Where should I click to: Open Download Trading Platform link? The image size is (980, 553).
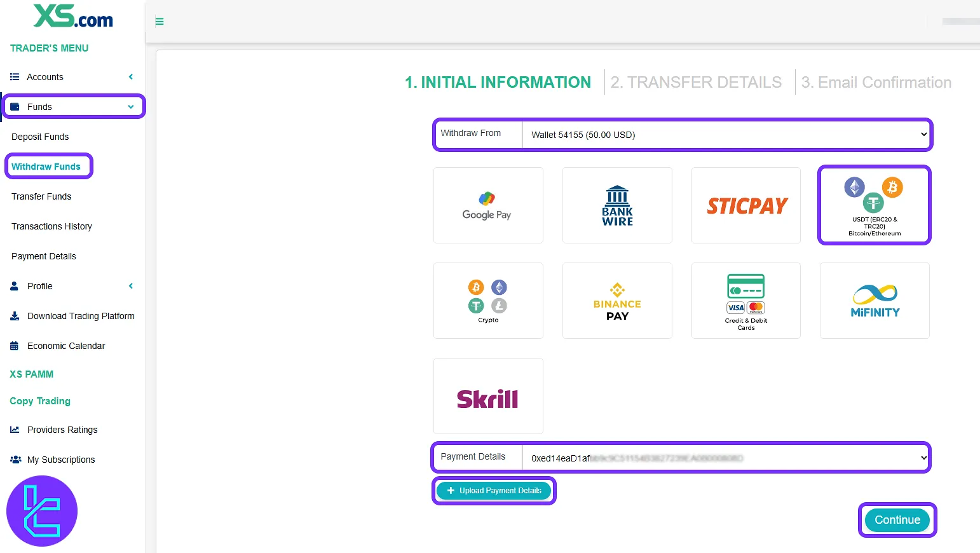(81, 316)
